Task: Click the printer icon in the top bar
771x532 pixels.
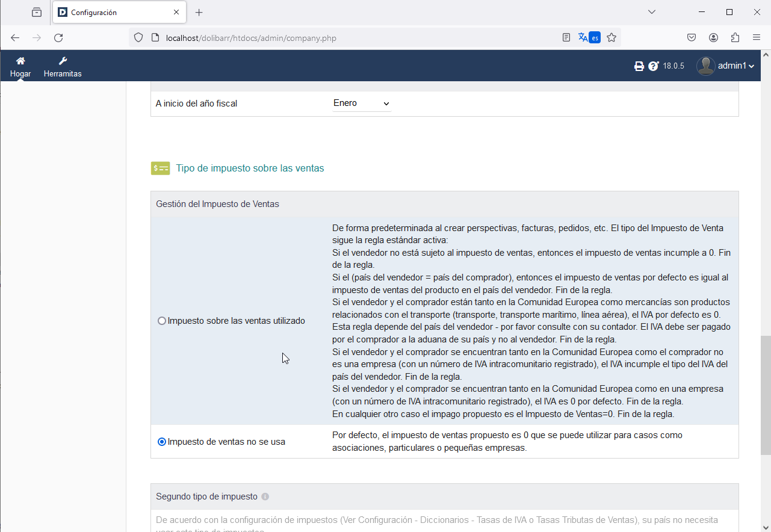Action: click(x=639, y=66)
